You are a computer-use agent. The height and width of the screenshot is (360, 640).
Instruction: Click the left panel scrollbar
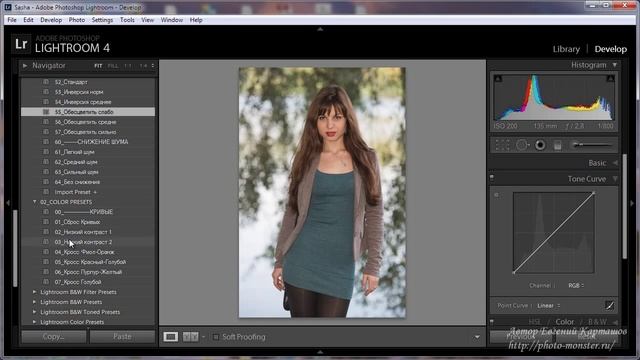pyautogui.click(x=16, y=248)
